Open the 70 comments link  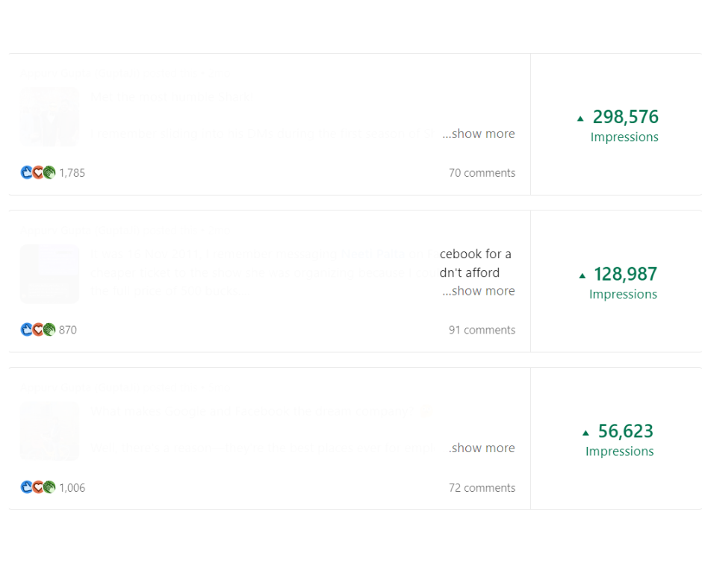pos(482,173)
